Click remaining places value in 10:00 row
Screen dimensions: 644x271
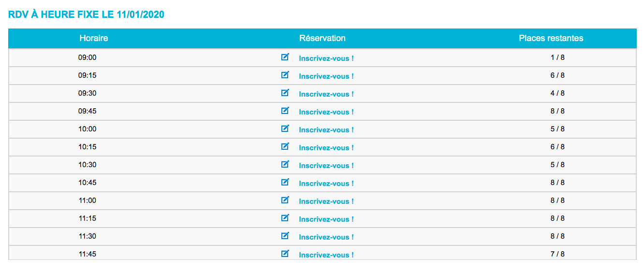(557, 129)
